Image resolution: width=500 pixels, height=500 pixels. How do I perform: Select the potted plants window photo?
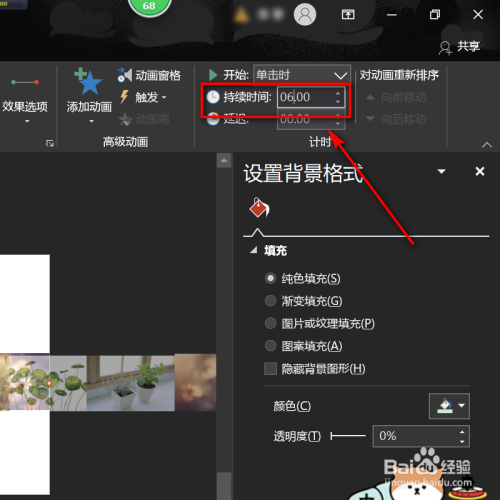click(x=131, y=383)
